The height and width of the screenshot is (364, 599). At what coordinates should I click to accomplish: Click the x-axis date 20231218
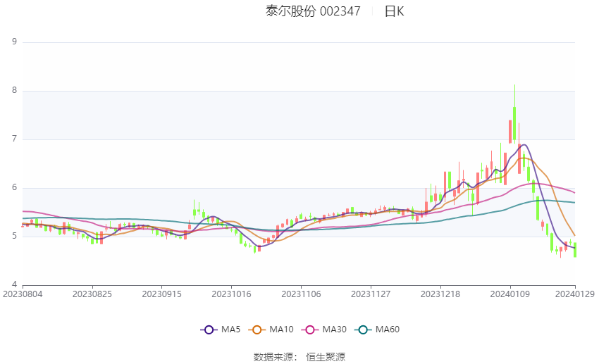click(x=440, y=294)
